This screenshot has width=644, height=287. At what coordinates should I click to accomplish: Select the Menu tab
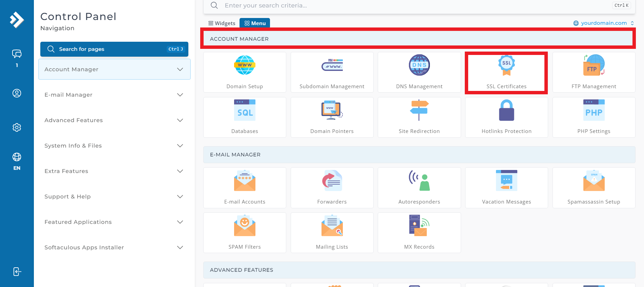[x=255, y=23]
